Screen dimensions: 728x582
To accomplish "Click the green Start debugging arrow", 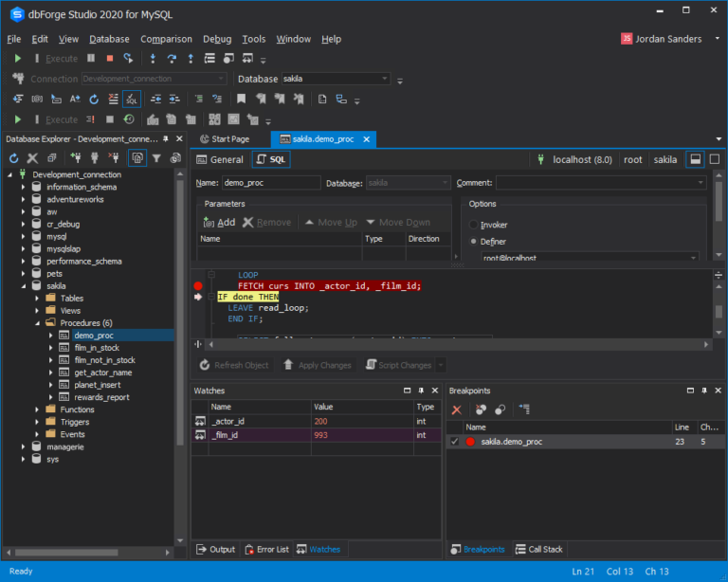I will point(18,59).
